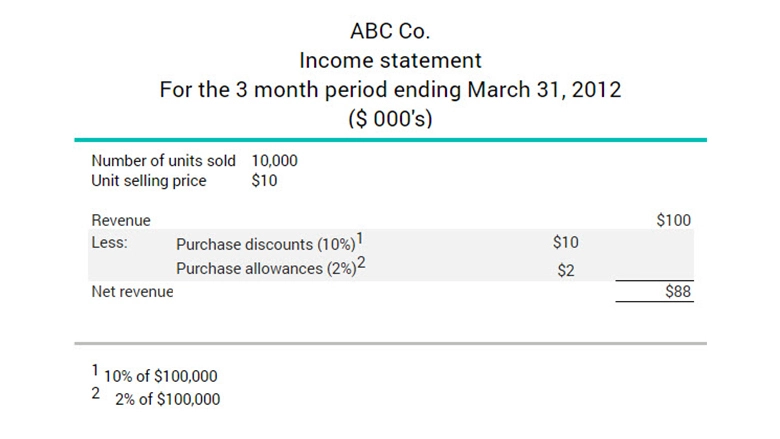Screen dimensions: 780x439
Task: Click the Revenue row label
Action: point(121,220)
